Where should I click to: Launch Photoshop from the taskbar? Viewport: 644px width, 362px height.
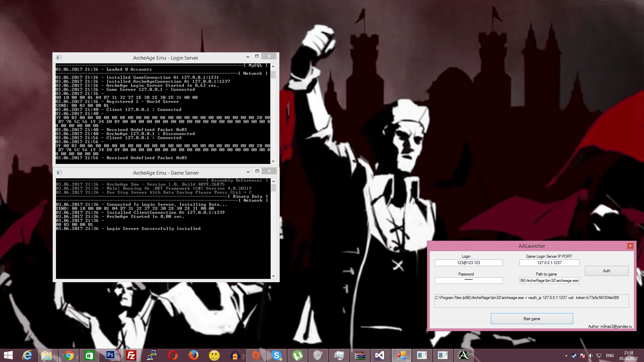pyautogui.click(x=110, y=355)
